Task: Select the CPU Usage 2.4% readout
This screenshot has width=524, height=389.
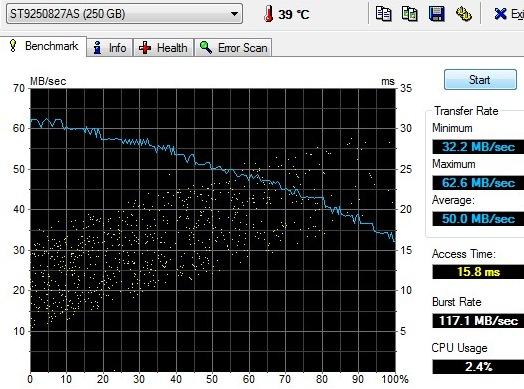Action: pos(478,367)
